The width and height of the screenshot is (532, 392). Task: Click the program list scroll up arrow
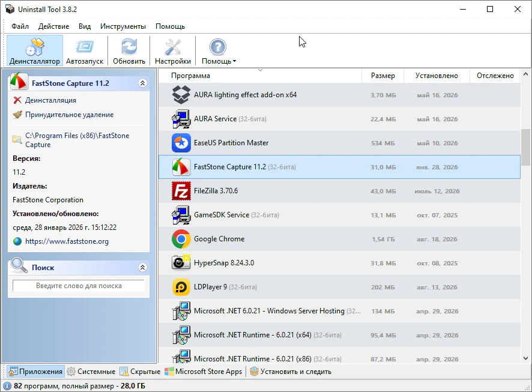(525, 74)
